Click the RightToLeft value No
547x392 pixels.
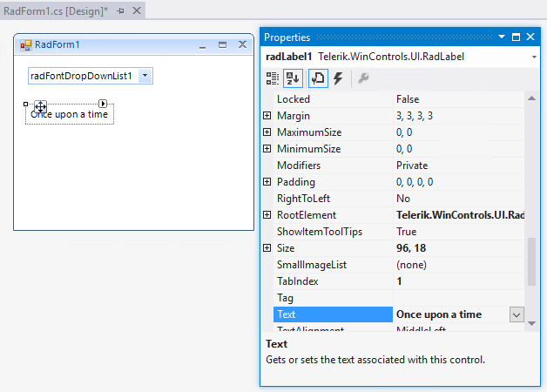tap(403, 199)
